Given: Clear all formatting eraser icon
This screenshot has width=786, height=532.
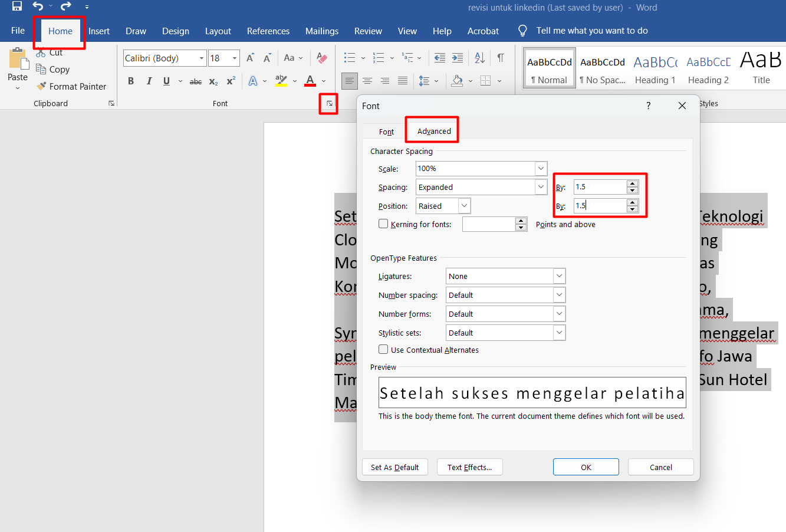Looking at the screenshot, I should tap(321, 58).
